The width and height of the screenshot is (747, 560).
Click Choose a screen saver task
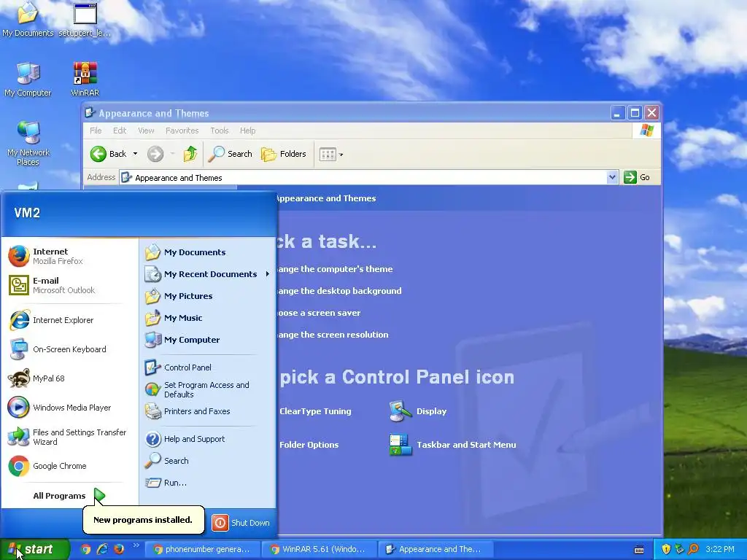pos(318,313)
